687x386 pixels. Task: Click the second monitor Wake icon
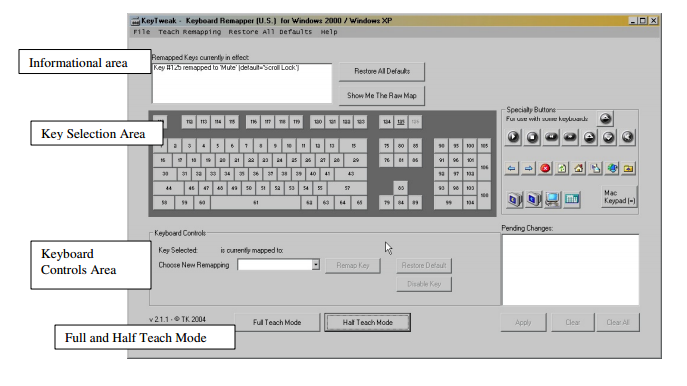coord(533,199)
